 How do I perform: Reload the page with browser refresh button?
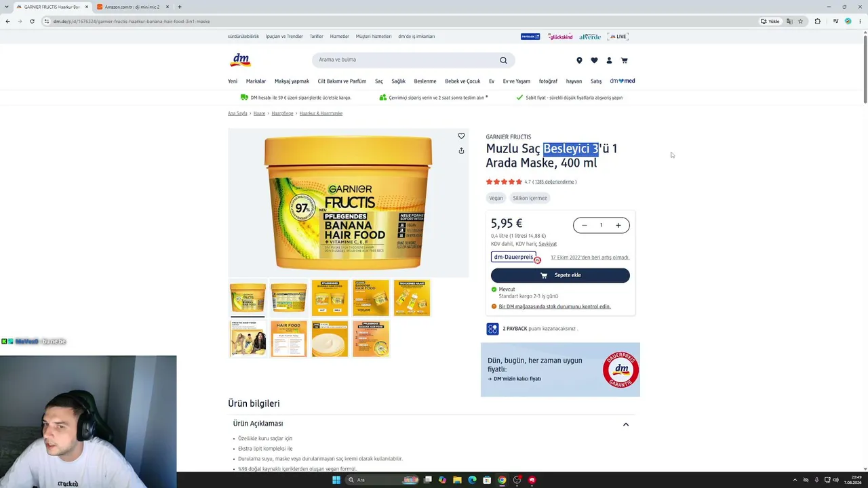pos(32,21)
